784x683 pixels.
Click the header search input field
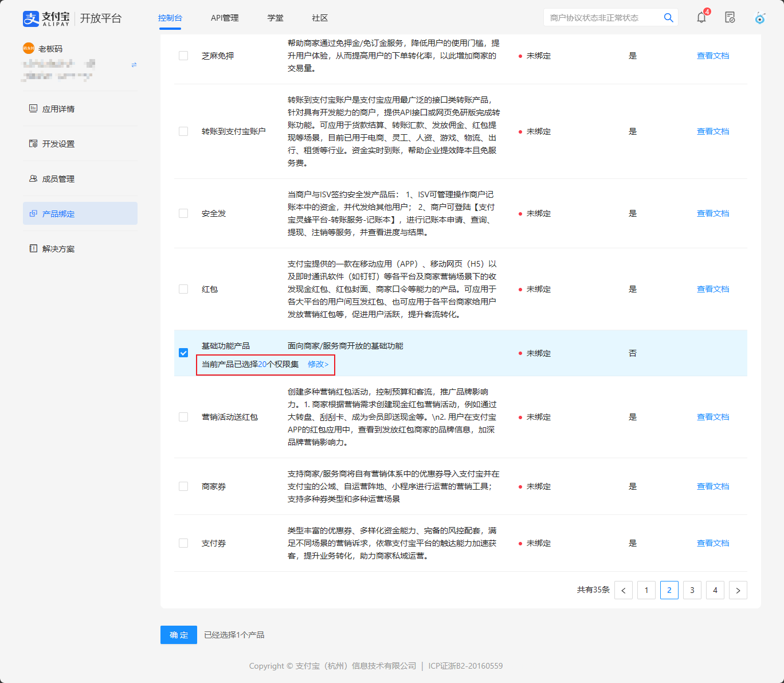(x=602, y=18)
